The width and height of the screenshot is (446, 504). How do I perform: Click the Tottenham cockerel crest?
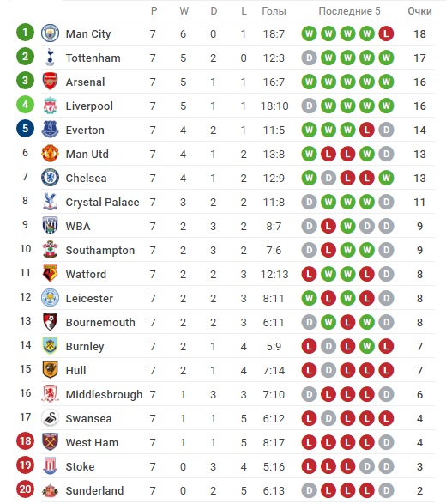tap(50, 58)
